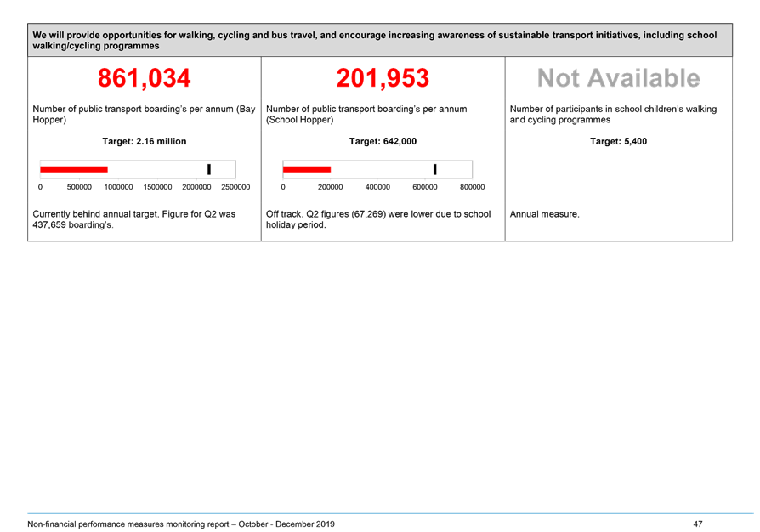Click page number 47 in footer
Screen dimensions: 760x532
point(697,524)
